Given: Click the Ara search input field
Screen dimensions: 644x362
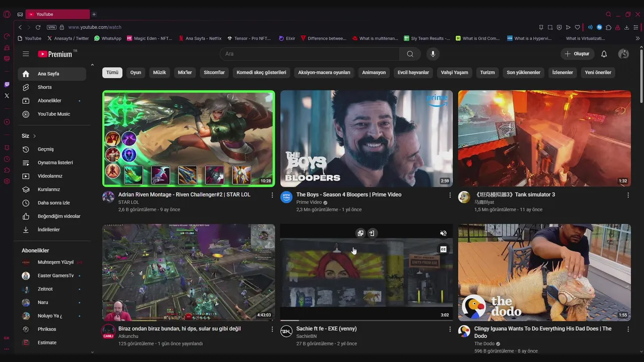Looking at the screenshot, I should [x=310, y=54].
